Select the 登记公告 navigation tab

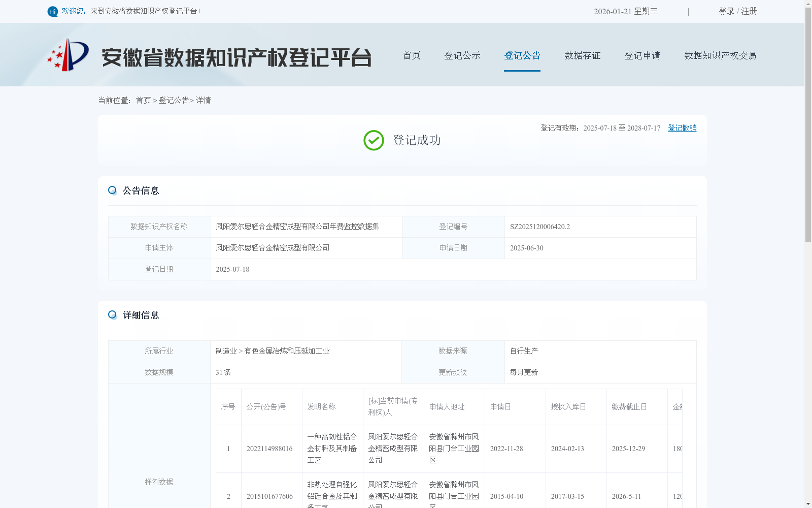click(x=522, y=55)
